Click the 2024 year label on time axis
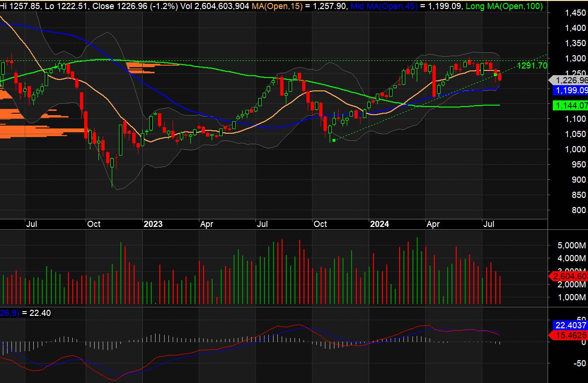The width and height of the screenshot is (588, 383). pos(380,224)
